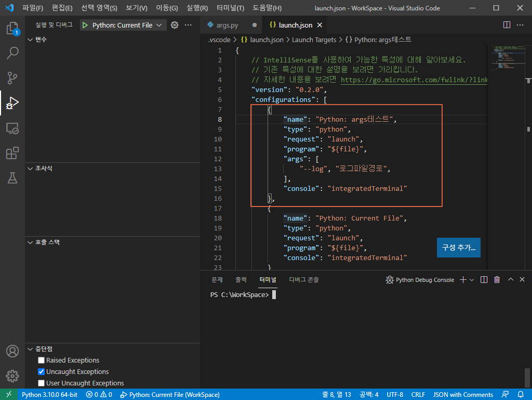Open the 실행(R) menu
The width and height of the screenshot is (532, 400).
coord(197,8)
